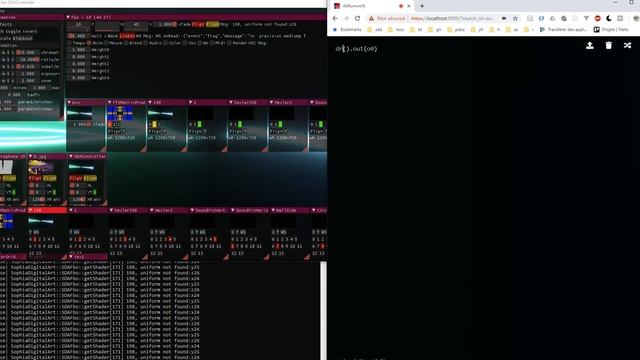
Task: Open the 'gn' bookmark folder
Action: (435, 29)
